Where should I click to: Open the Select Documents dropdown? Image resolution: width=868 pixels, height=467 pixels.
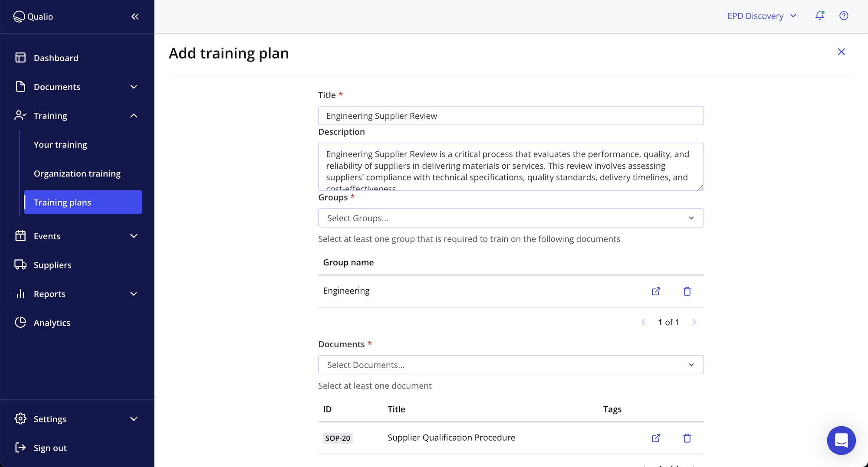pos(511,365)
